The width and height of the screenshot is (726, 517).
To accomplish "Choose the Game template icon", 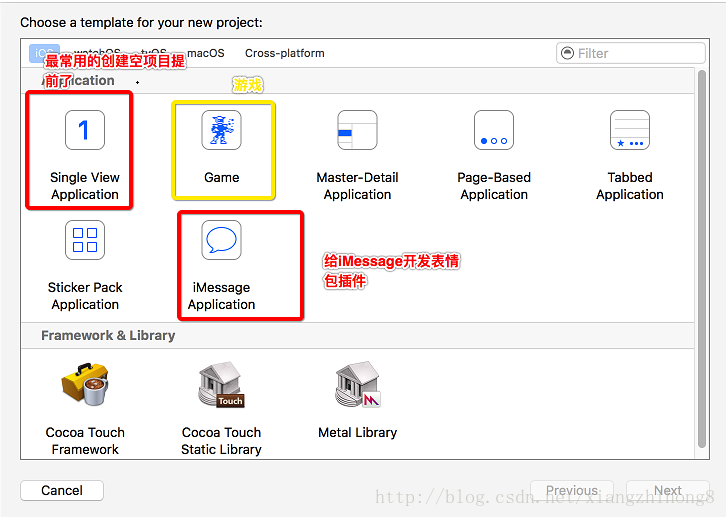I will coord(221,130).
